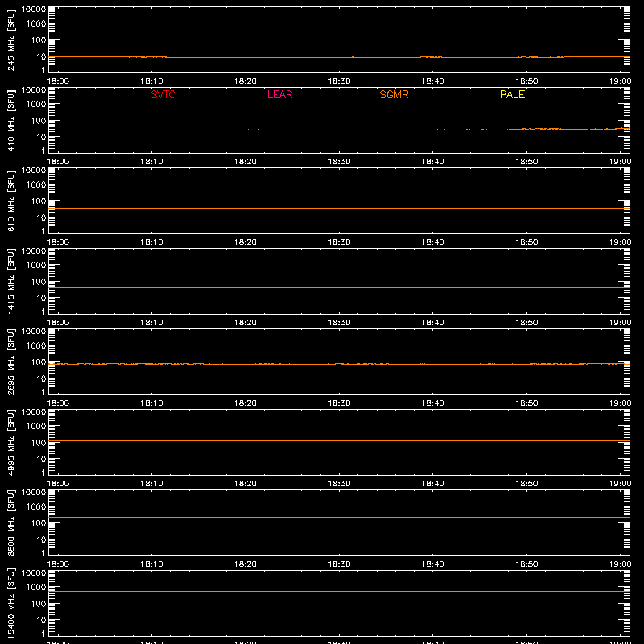Click 18:40 tick under the 2695 MHz plot
The width and height of the screenshot is (644, 644).
[433, 403]
